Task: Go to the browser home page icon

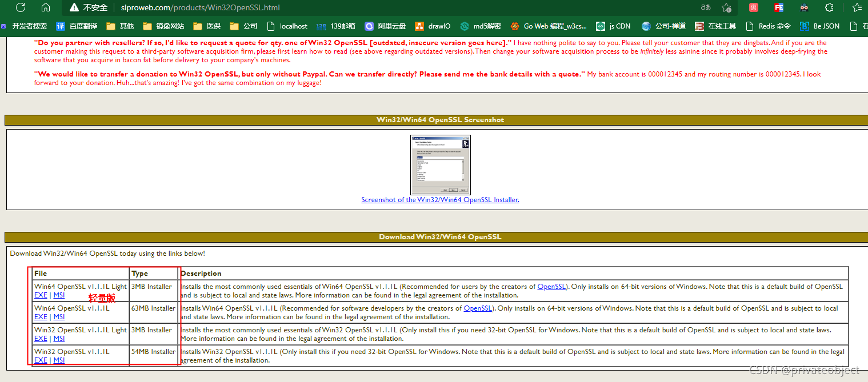Action: click(46, 8)
